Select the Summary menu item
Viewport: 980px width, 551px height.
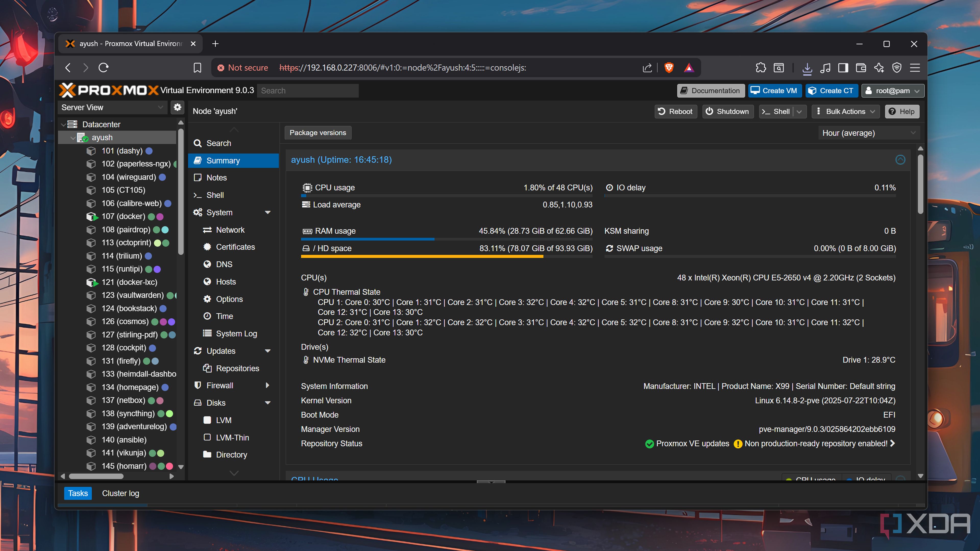coord(233,160)
